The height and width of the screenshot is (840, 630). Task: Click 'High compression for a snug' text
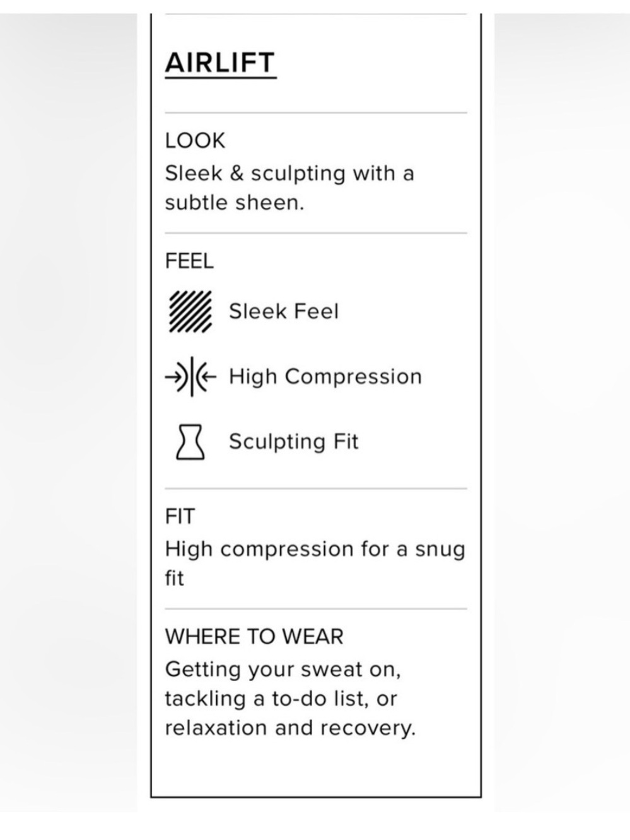pos(315,549)
